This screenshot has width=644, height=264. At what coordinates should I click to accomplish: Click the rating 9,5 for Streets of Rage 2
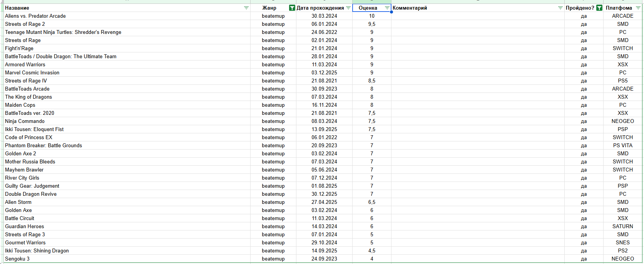tap(371, 24)
